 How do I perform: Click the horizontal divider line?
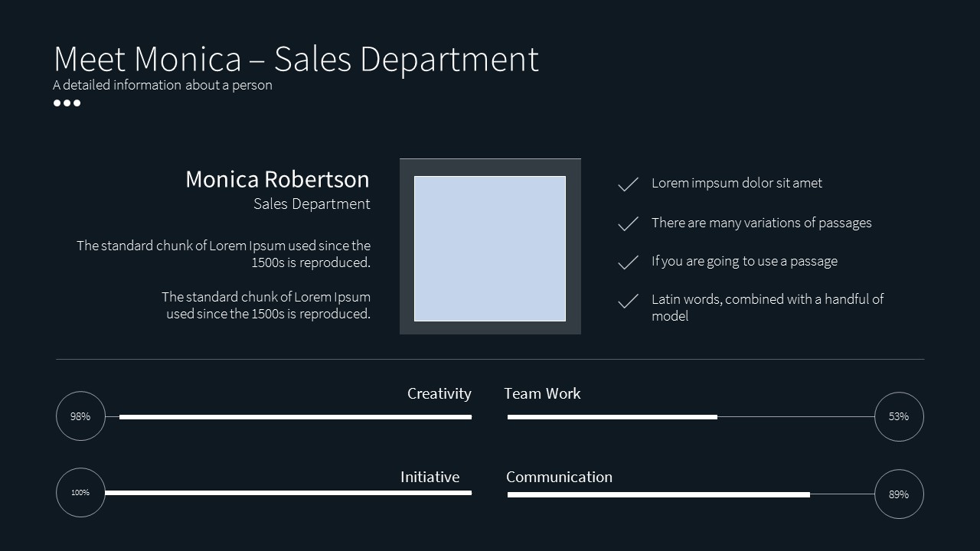(x=490, y=359)
